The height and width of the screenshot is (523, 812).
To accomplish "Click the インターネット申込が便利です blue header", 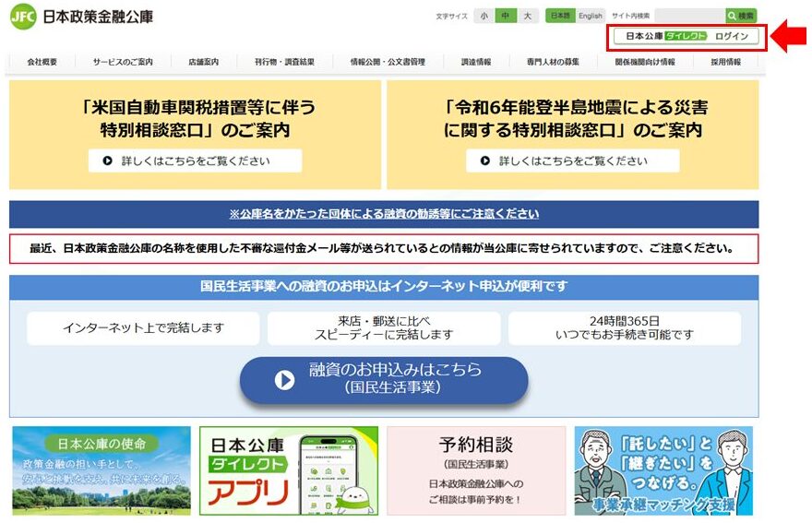I will 384,286.
